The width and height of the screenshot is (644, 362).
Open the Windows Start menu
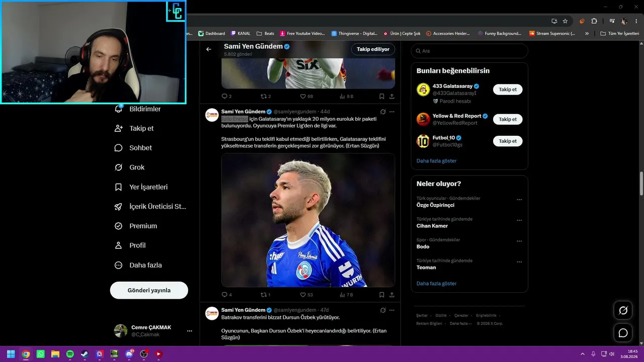(11, 354)
